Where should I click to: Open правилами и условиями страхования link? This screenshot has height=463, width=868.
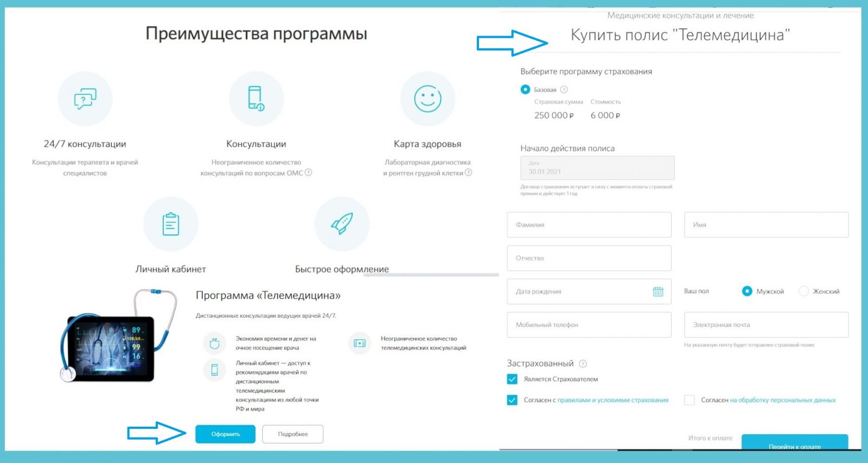coord(613,400)
